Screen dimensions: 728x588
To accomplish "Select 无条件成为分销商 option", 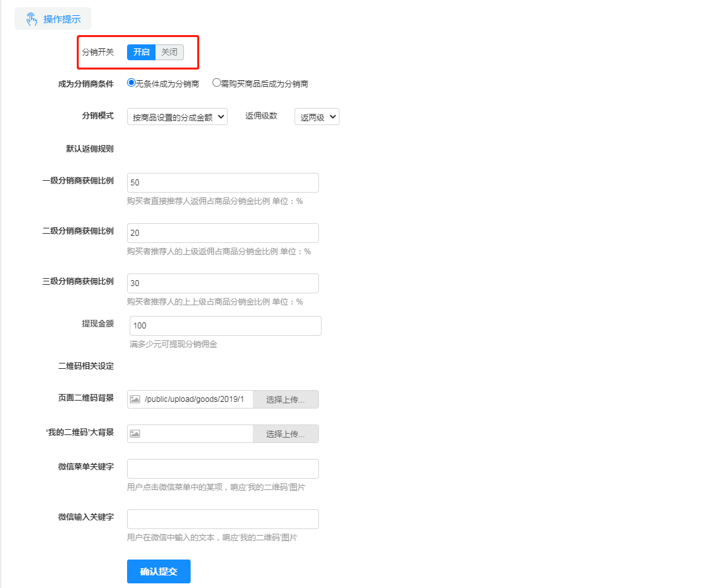I will click(131, 82).
